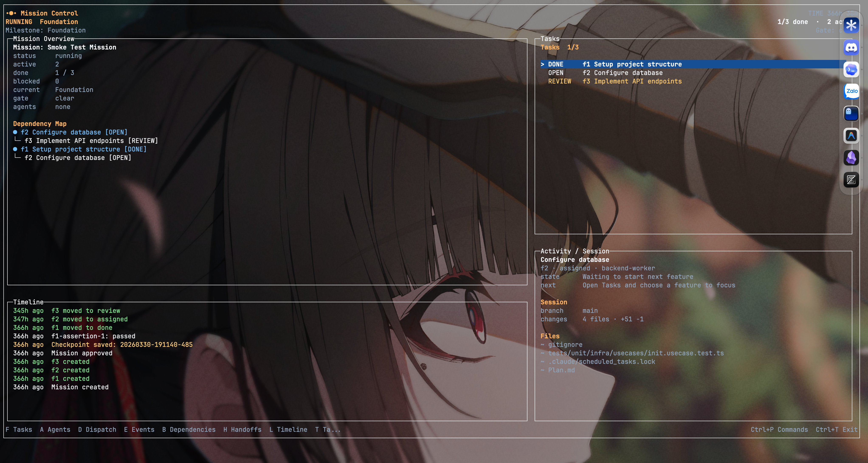Open the rainbow arch dock app
Viewport: 868px width, 463px height.
(851, 136)
